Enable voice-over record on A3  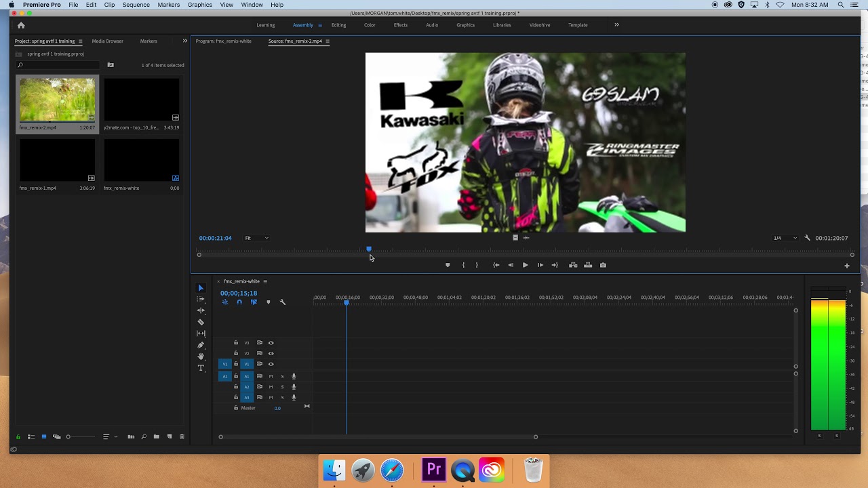(294, 397)
